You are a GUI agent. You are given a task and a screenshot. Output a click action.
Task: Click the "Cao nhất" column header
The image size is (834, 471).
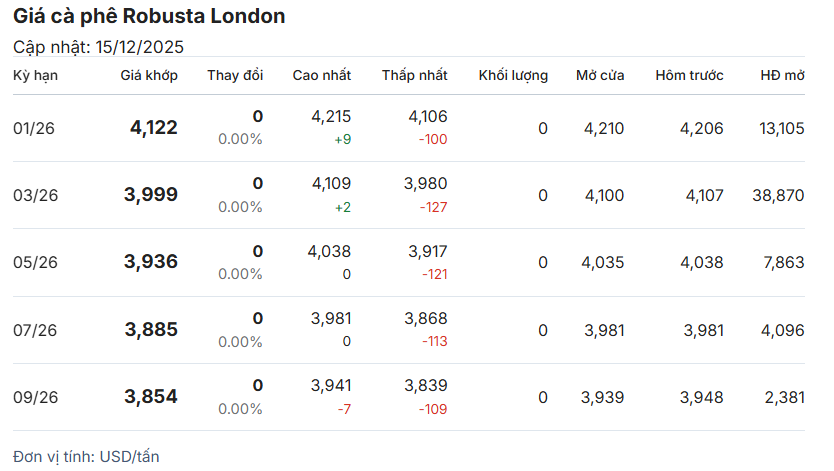click(x=321, y=75)
